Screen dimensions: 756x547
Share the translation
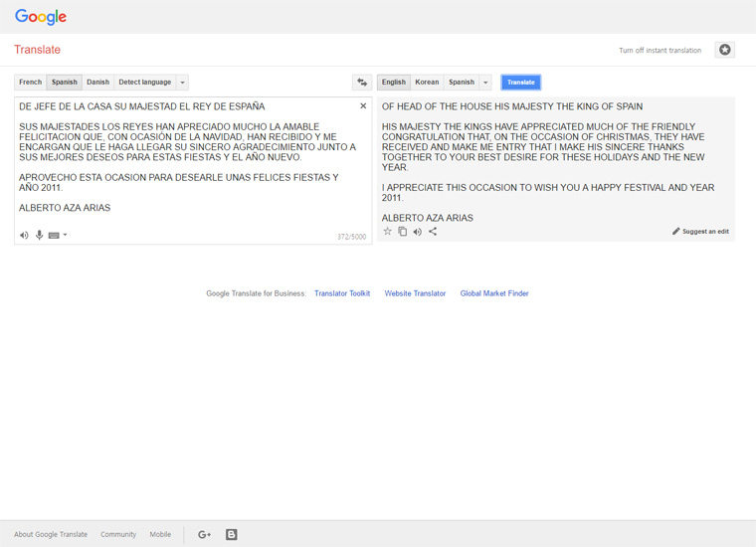tap(433, 232)
